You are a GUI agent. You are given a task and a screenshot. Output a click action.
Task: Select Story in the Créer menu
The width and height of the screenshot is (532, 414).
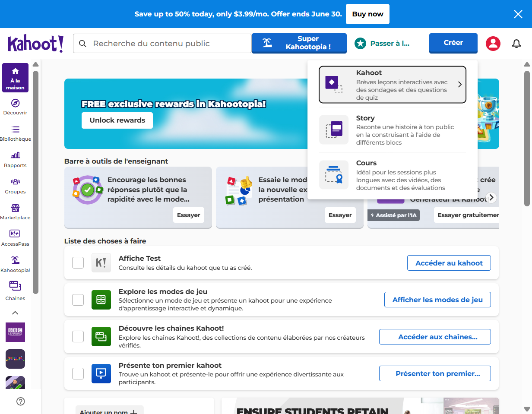pos(393,130)
